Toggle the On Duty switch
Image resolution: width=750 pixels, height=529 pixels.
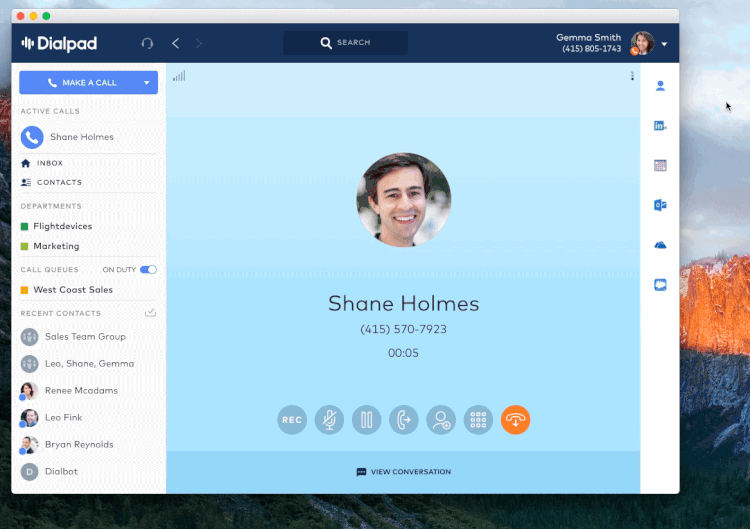click(x=148, y=270)
